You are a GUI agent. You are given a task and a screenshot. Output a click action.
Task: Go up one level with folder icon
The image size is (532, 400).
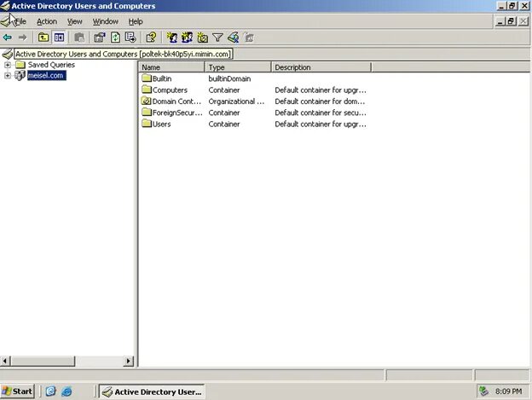pos(43,38)
